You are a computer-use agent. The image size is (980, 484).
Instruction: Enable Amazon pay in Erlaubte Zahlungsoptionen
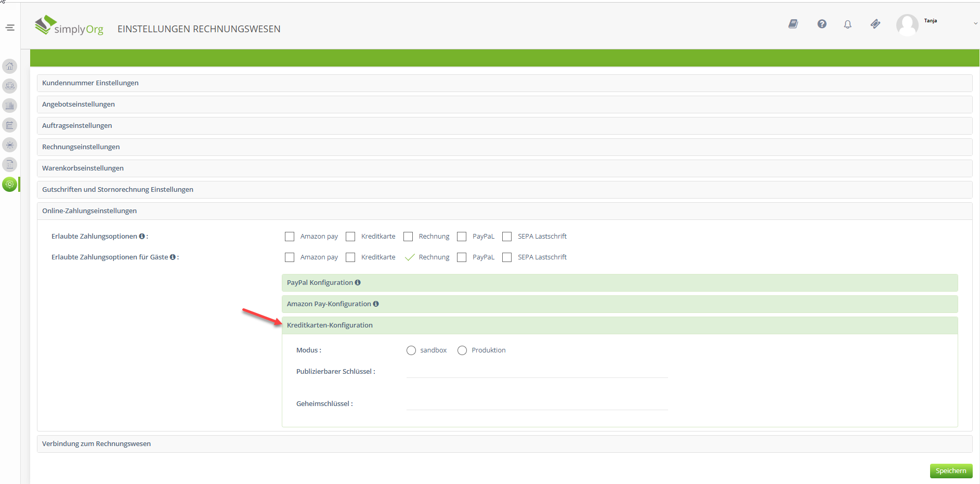click(290, 237)
